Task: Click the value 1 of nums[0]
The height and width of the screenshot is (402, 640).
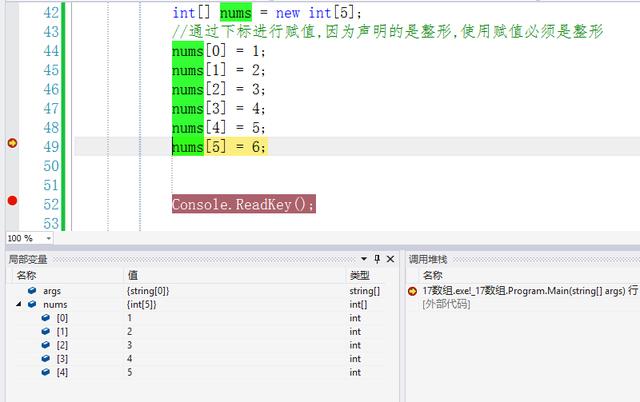Action: point(129,318)
